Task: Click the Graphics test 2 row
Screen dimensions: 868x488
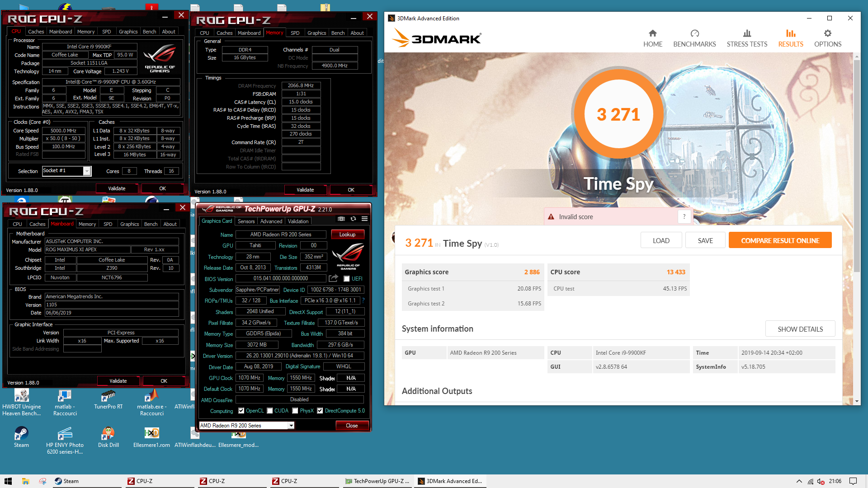Action: point(473,304)
